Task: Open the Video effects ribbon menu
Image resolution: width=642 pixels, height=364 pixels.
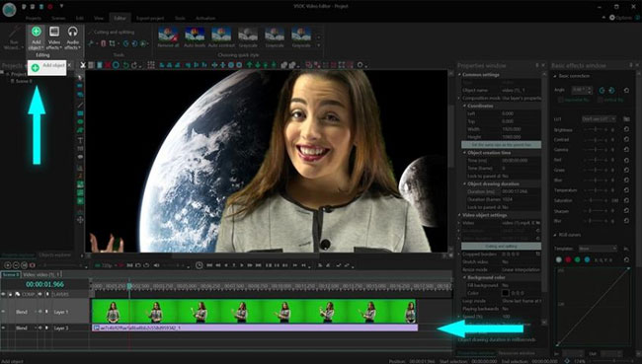Action: click(54, 37)
